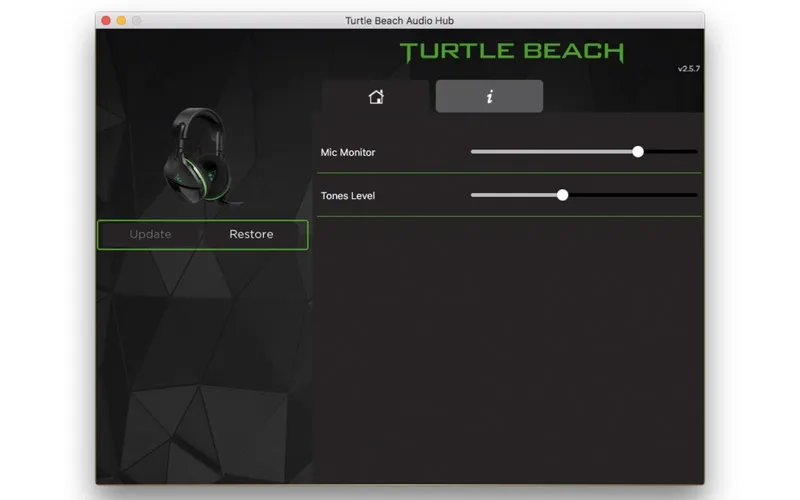Click the Tones Level slider handle

[x=562, y=195]
